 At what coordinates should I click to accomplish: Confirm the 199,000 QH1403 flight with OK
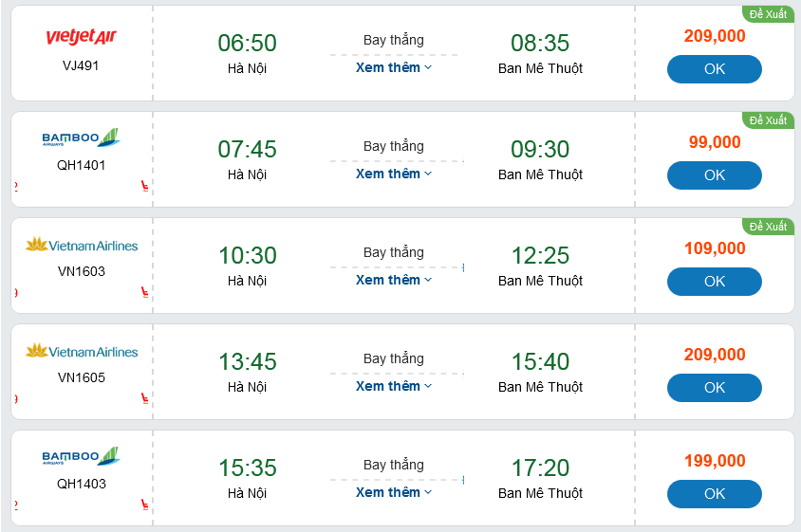pos(714,494)
